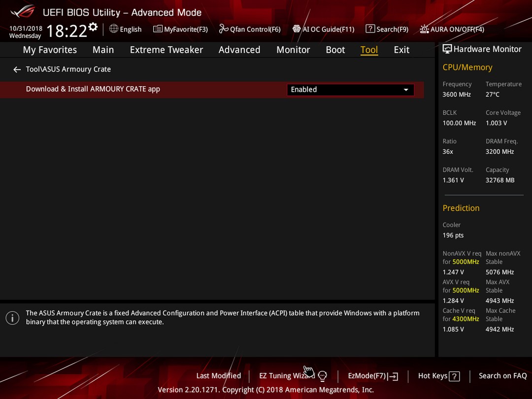
Task: Click the 3200 MHz DRAM frequency value
Action: click(500, 152)
